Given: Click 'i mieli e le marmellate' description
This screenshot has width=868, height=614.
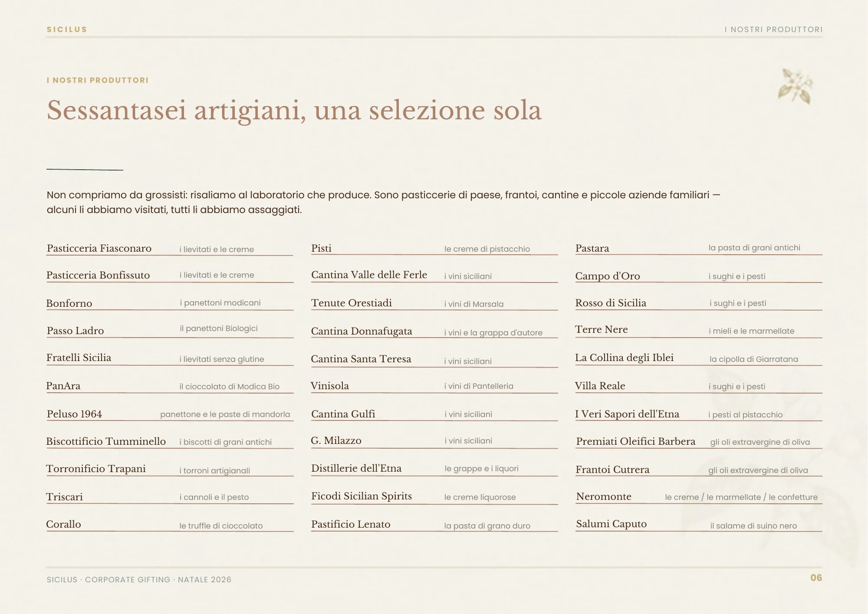Looking at the screenshot, I should pos(751,331).
